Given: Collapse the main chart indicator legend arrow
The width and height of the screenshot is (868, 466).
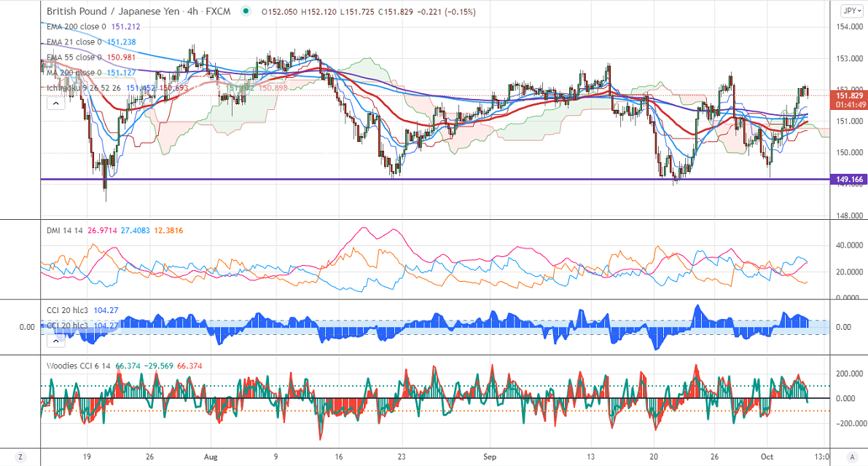Looking at the screenshot, I should pyautogui.click(x=56, y=103).
